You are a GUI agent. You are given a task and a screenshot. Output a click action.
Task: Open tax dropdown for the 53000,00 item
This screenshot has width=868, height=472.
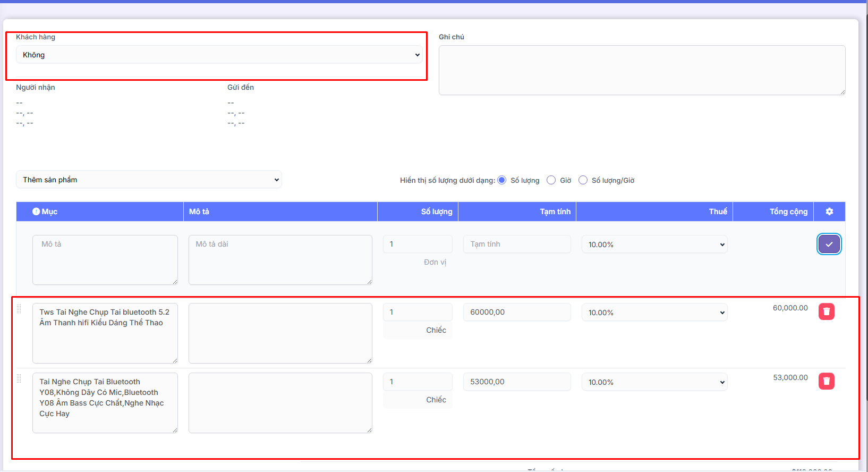(654, 382)
